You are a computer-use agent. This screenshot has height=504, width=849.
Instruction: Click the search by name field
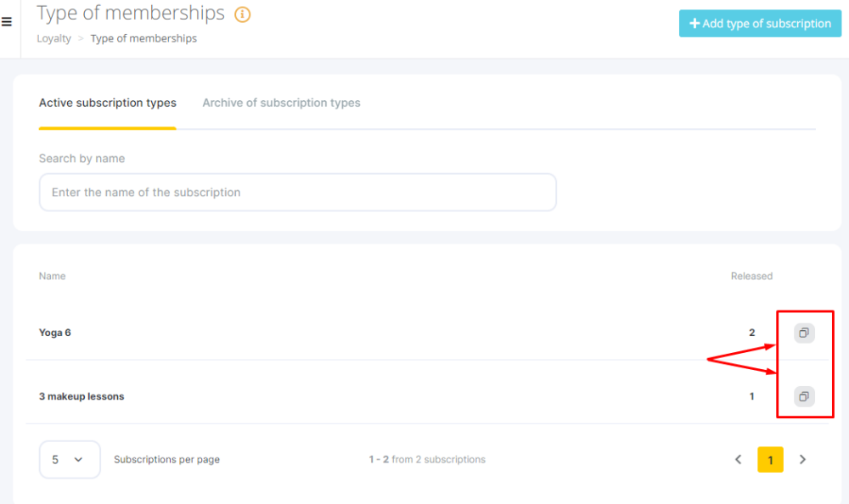click(297, 193)
